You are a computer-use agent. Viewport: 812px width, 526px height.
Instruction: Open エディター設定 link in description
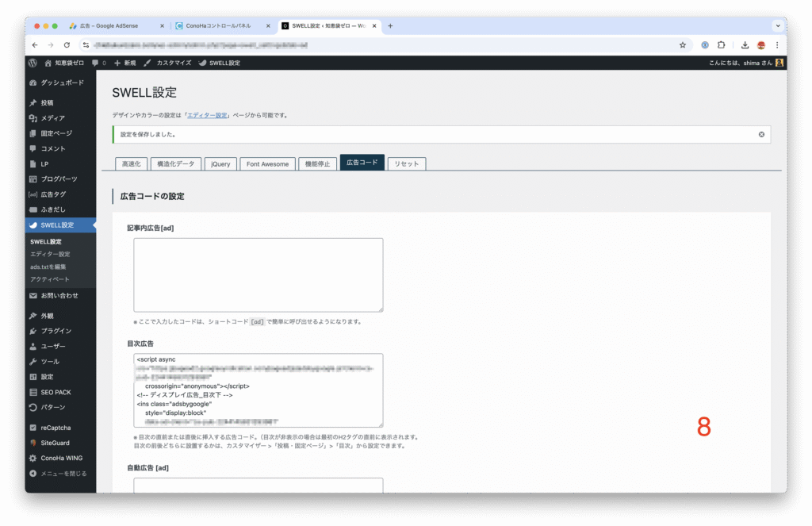point(207,115)
